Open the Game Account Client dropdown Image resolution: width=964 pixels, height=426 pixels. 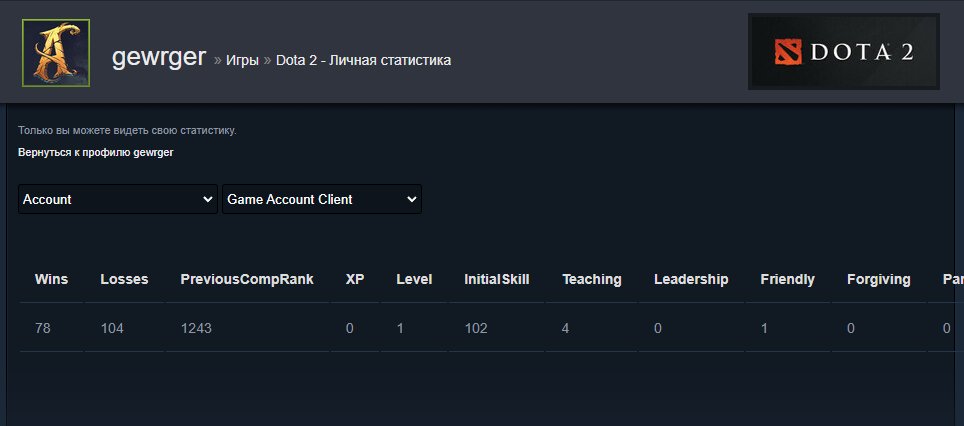click(322, 199)
